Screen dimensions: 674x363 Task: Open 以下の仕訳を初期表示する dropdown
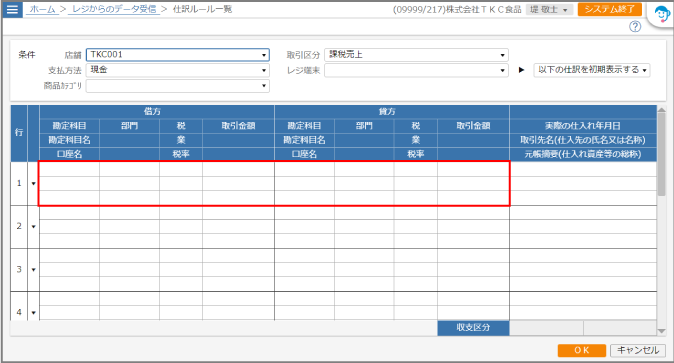(x=591, y=70)
